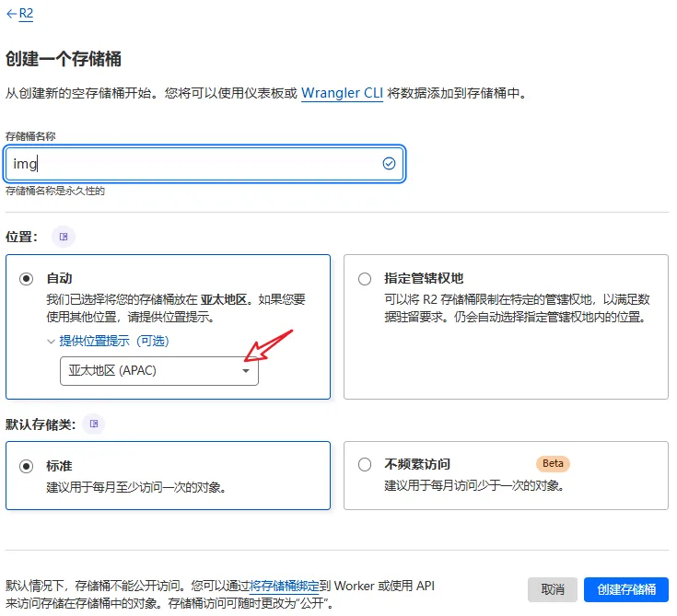Viewport: 677px width, 616px height.
Task: Open the location docs info icon
Action: point(64,237)
